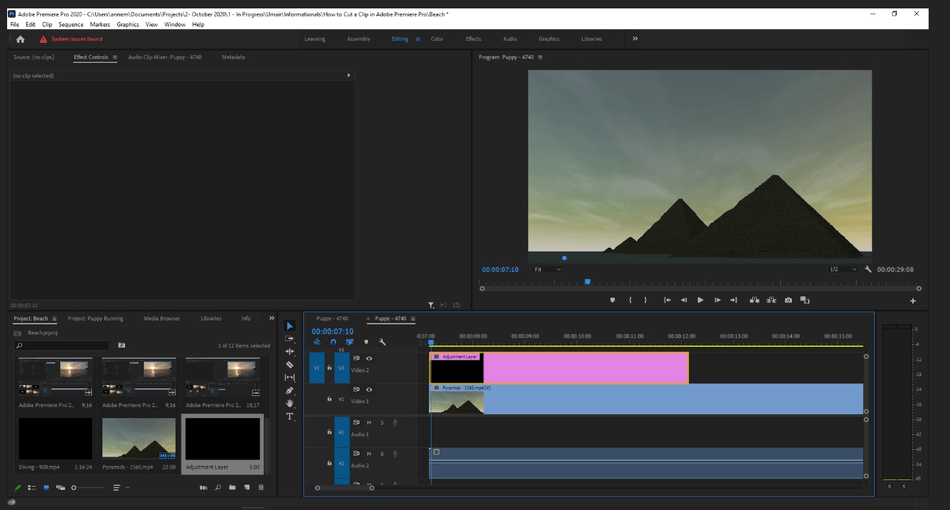The image size is (950, 510).
Task: Click the Project thumbnail zoom slider
Action: 87,487
